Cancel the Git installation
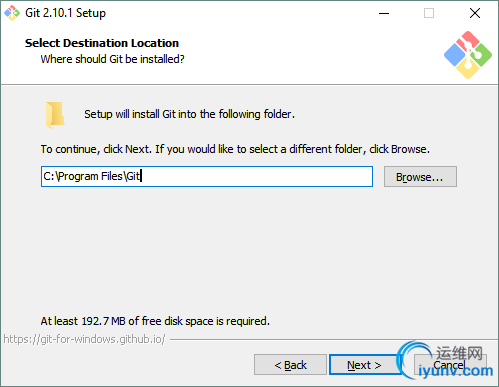The image size is (499, 387). [450, 365]
